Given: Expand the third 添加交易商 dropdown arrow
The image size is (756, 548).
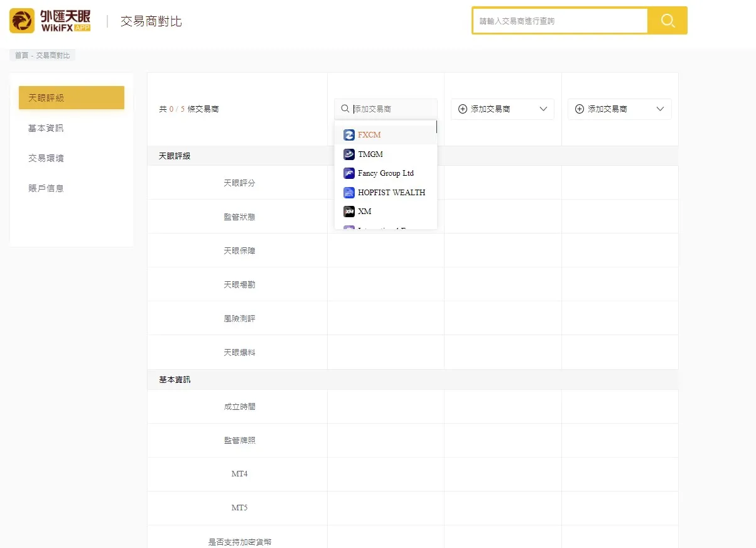Looking at the screenshot, I should click(x=661, y=109).
